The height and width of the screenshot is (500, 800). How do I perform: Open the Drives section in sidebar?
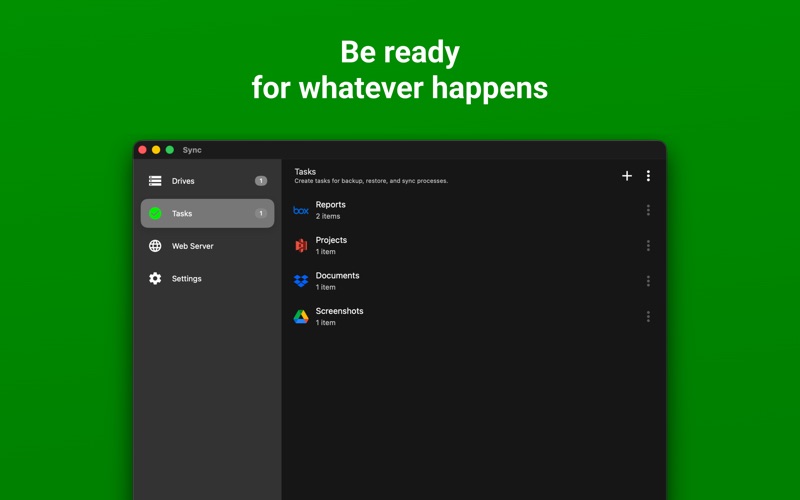pos(207,181)
